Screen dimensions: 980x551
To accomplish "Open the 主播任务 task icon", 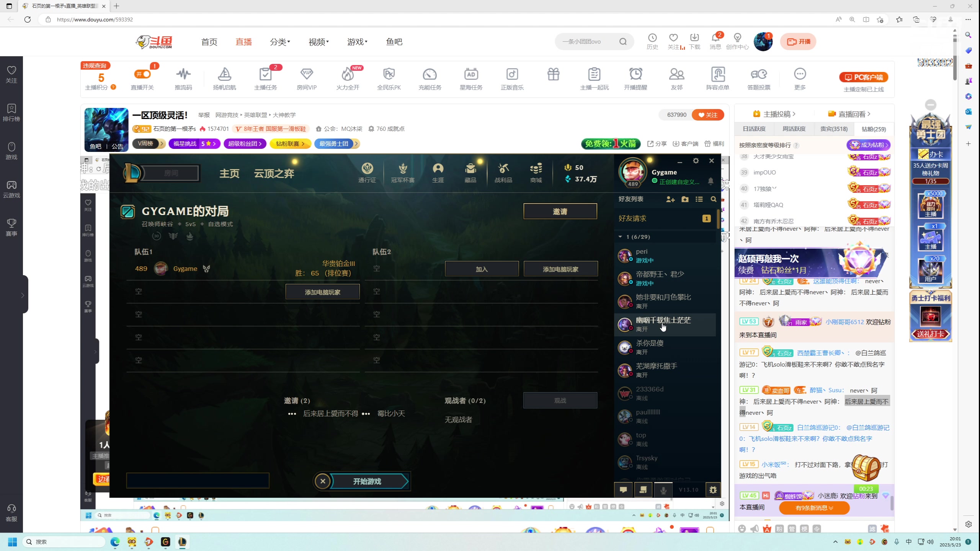I will click(x=265, y=79).
